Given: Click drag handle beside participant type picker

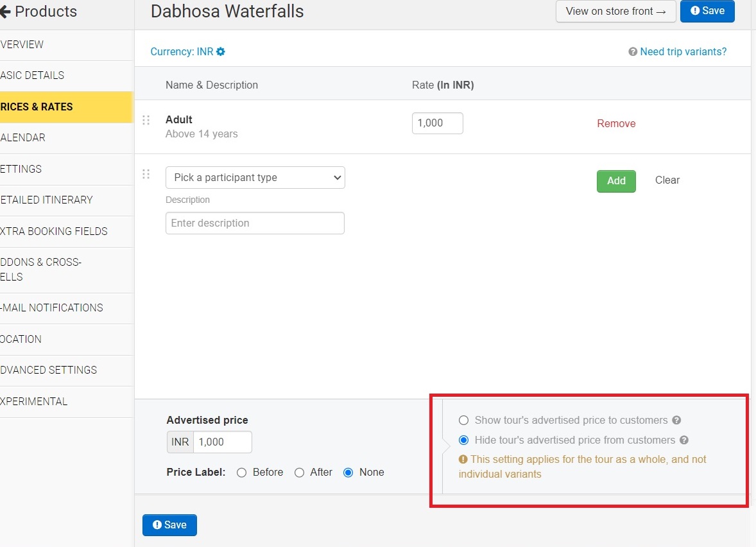Looking at the screenshot, I should (146, 174).
